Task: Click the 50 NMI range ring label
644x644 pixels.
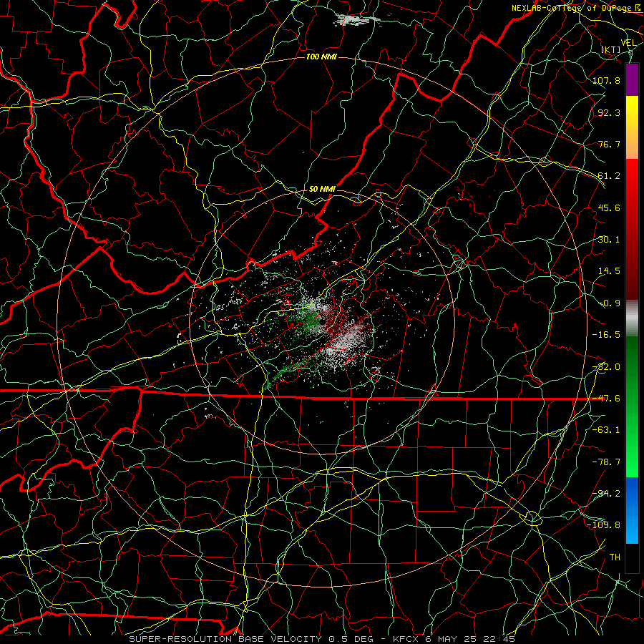Action: 322,190
